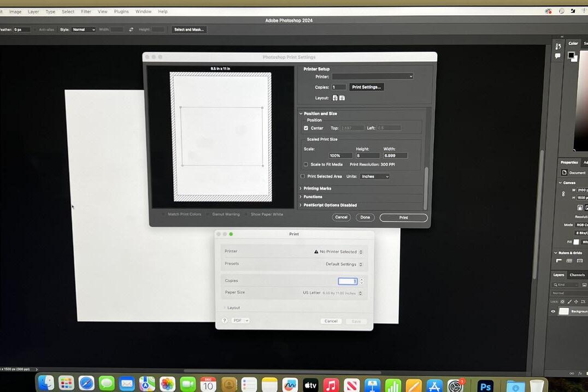Toggle rulers icon in Rulers & Grids
Viewport: 588px width, 392px height.
point(558,261)
